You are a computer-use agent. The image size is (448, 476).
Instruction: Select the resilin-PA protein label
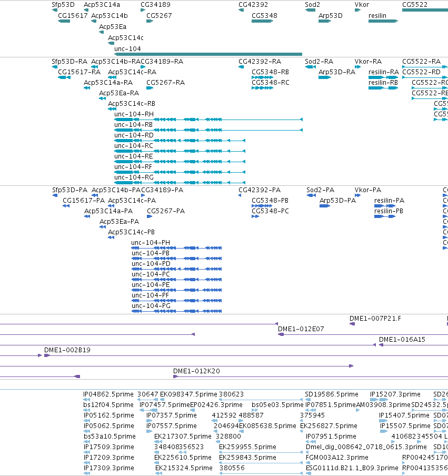tap(389, 201)
